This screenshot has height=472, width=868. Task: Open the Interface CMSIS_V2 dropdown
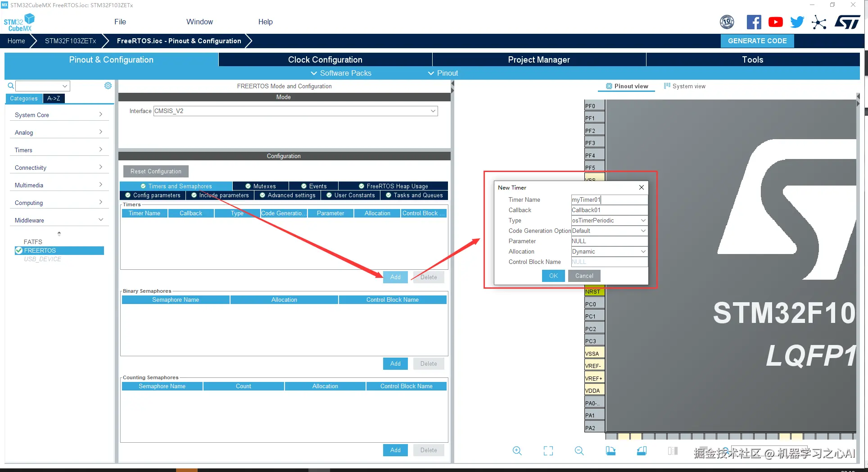295,111
